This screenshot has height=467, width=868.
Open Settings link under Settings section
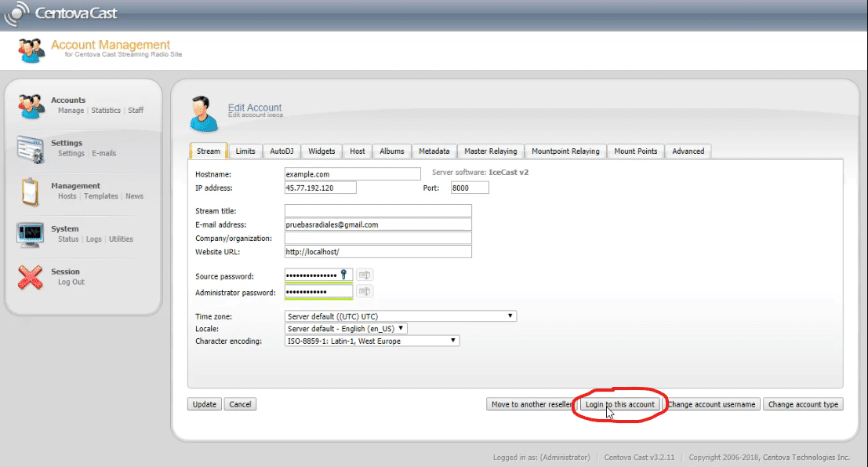pos(71,154)
